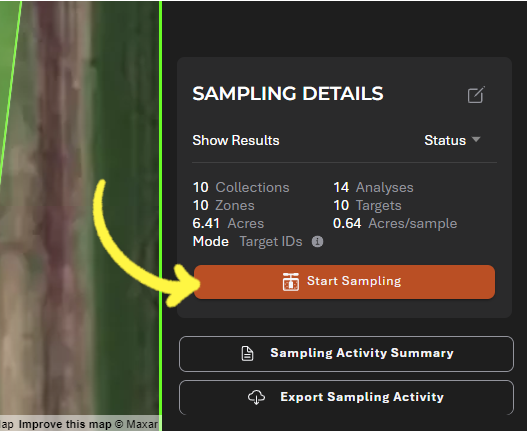
Task: Click the SAMPLING DETAILS heading
Action: (288, 93)
